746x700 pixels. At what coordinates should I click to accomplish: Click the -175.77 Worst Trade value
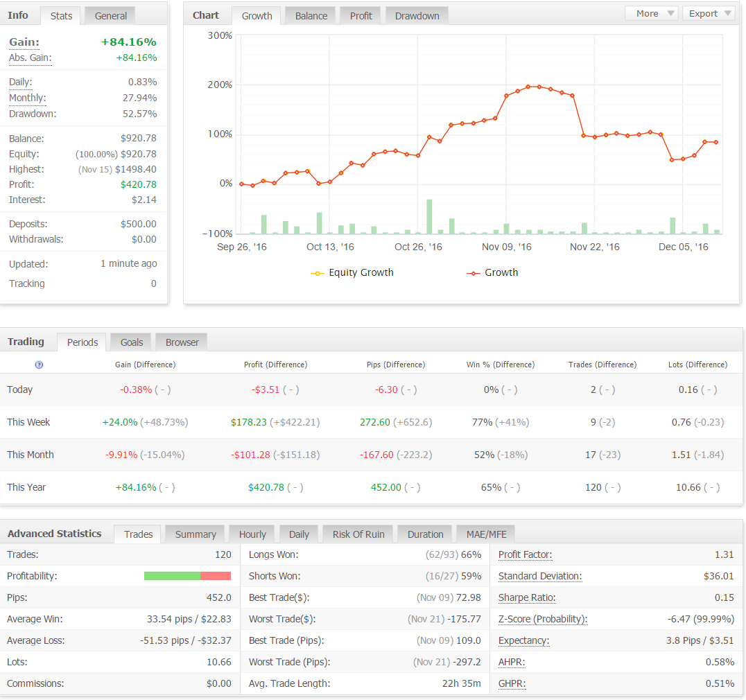tap(464, 619)
